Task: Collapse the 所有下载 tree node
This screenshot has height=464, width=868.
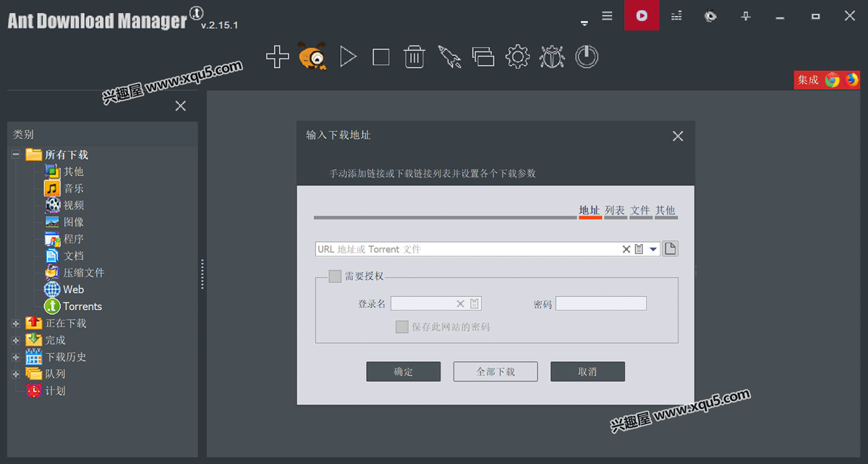Action: coord(16,154)
